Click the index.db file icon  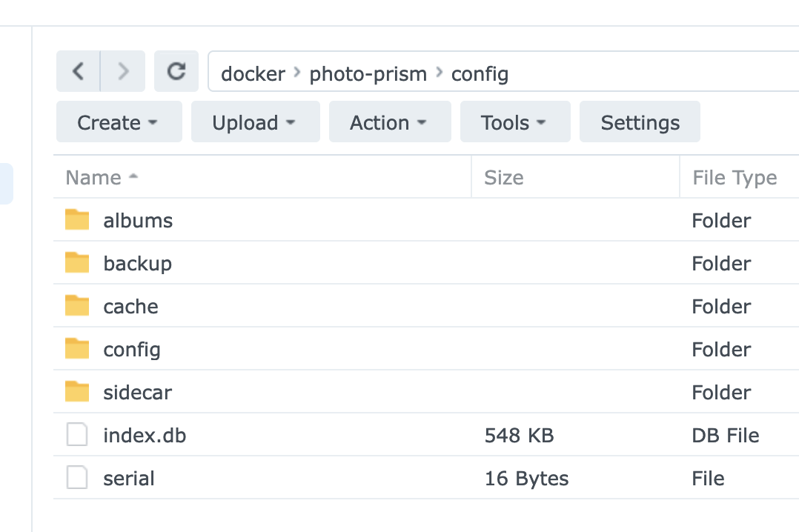point(77,435)
